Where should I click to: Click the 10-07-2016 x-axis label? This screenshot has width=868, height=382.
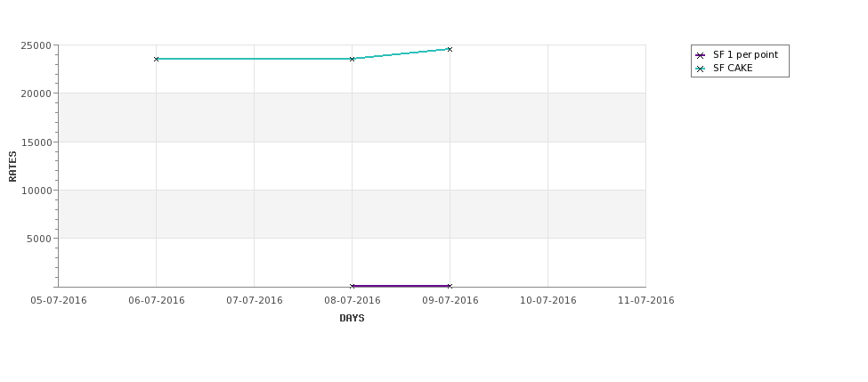[548, 301]
